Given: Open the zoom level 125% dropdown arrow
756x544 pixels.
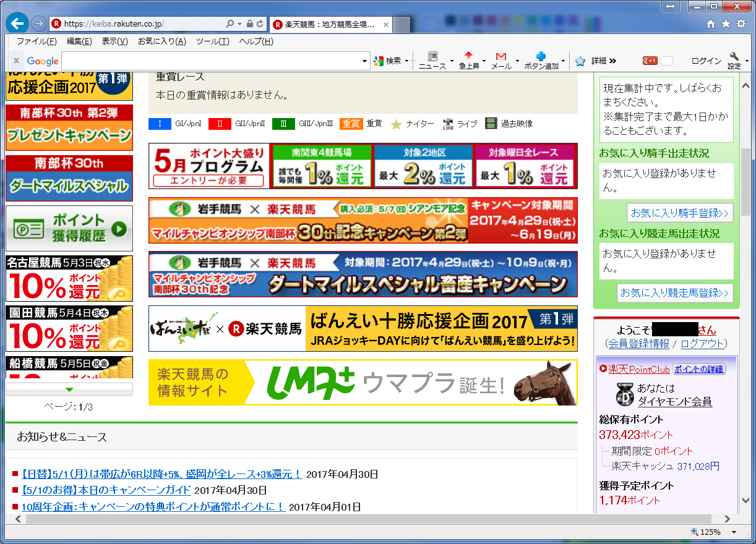Looking at the screenshot, I should (x=734, y=532).
